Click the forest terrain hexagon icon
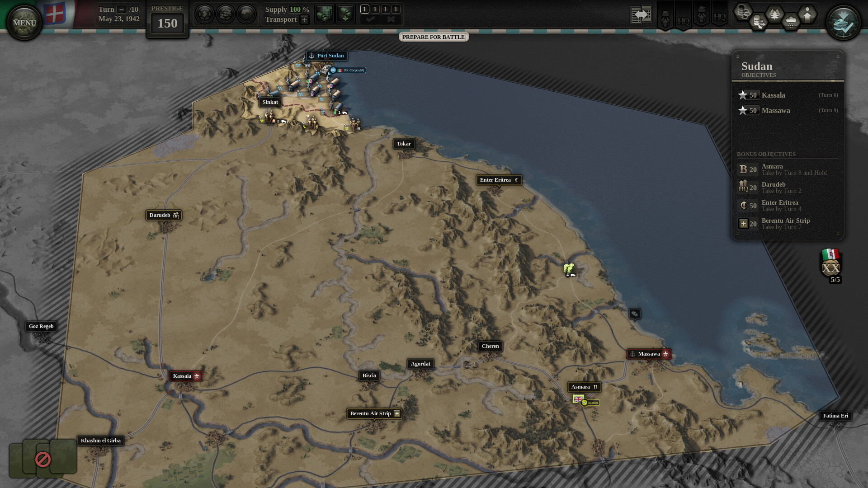 775,14
